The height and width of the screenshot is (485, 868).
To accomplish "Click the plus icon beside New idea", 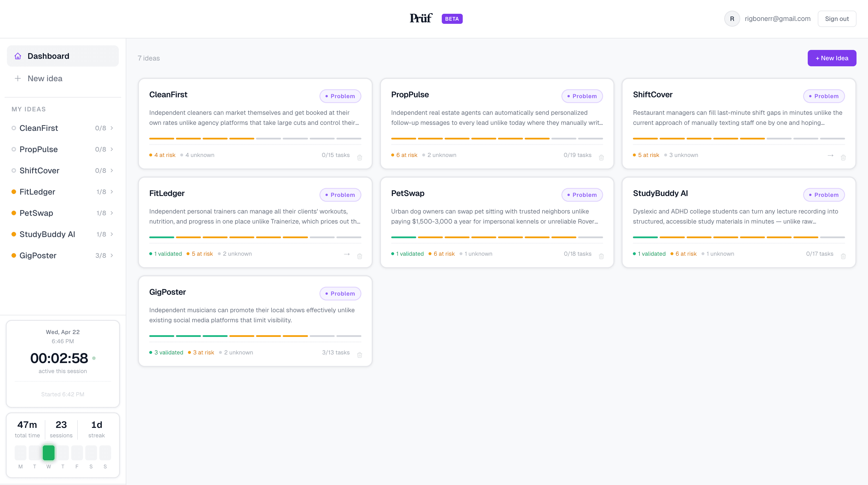I will [x=18, y=78].
